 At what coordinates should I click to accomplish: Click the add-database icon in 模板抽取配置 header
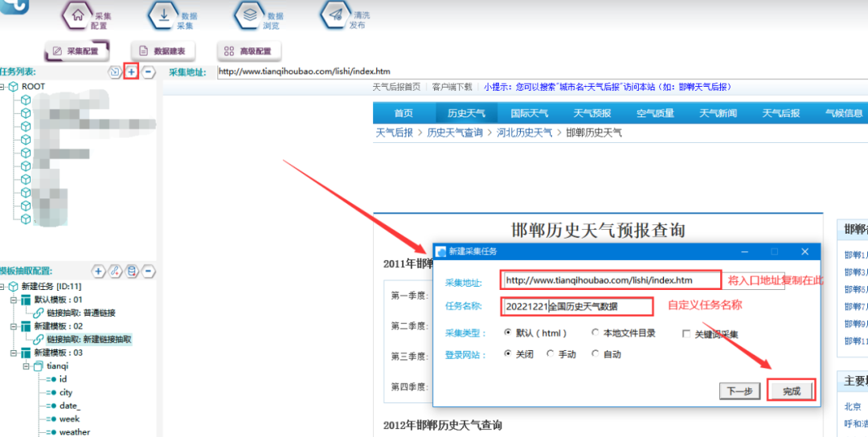point(132,272)
